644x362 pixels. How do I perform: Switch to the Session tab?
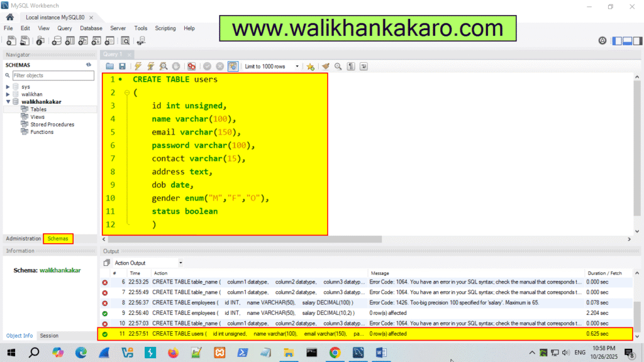[49, 335]
